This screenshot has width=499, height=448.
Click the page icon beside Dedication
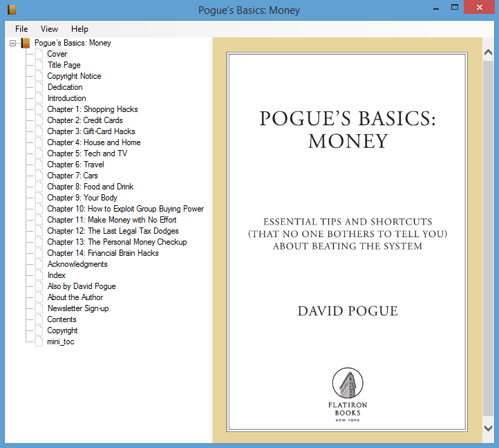(x=39, y=87)
